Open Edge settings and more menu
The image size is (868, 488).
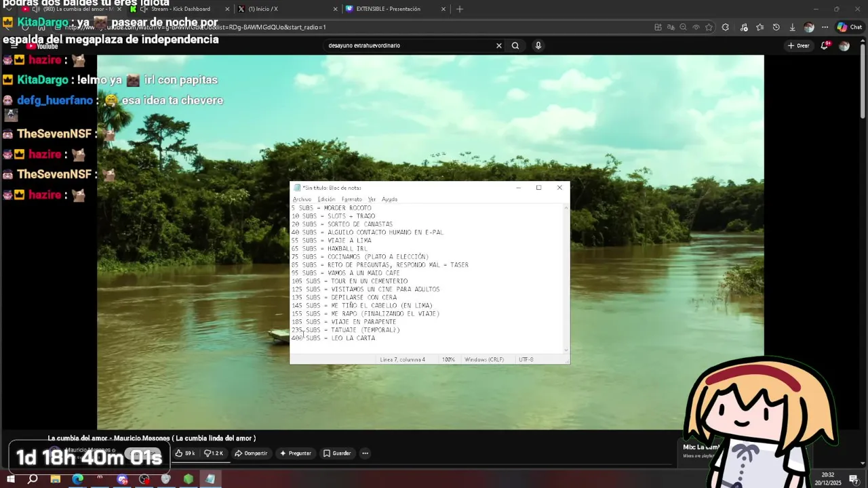point(825,27)
